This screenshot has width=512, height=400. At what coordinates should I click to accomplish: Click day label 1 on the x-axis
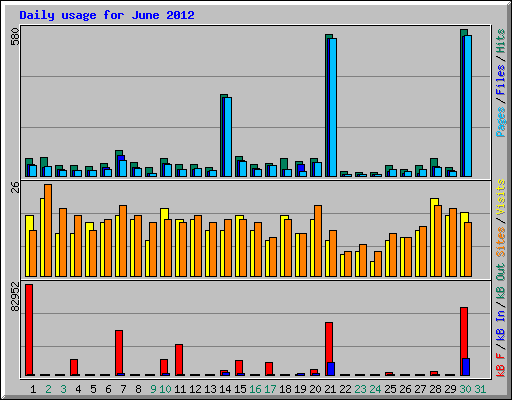point(33,389)
